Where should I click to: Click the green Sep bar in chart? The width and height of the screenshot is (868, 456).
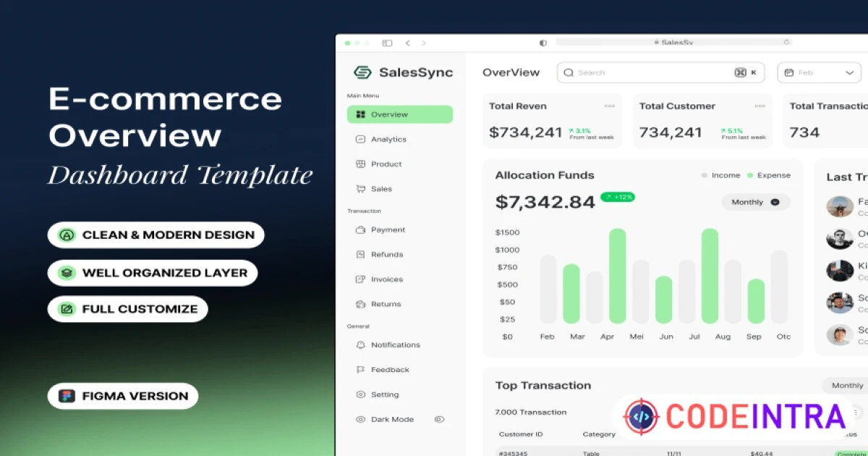click(756, 301)
